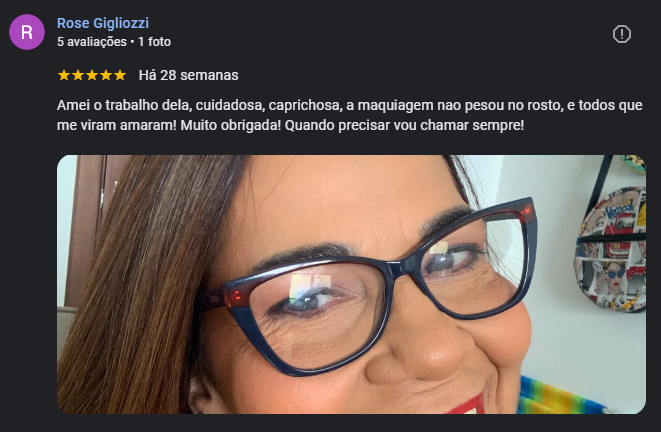Select the review text starting 'Amei o trabalho'
Viewport: 661px width, 432px height.
[x=349, y=115]
